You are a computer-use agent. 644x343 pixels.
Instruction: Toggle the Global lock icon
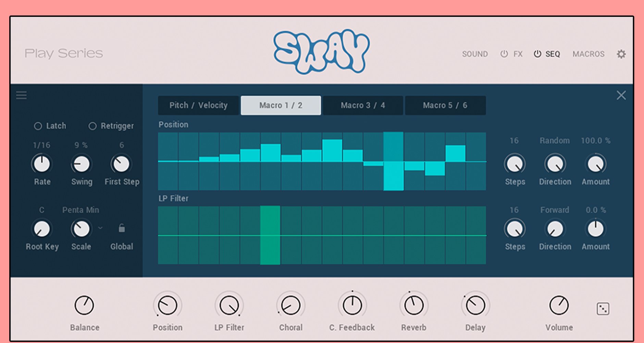click(x=122, y=228)
